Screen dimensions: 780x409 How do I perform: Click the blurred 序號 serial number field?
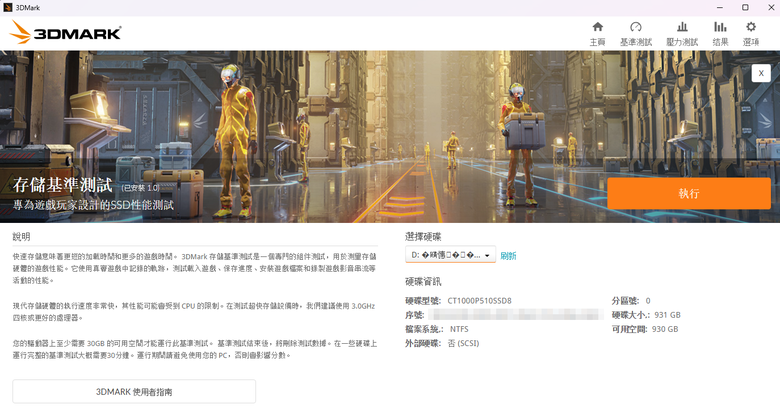(x=516, y=314)
